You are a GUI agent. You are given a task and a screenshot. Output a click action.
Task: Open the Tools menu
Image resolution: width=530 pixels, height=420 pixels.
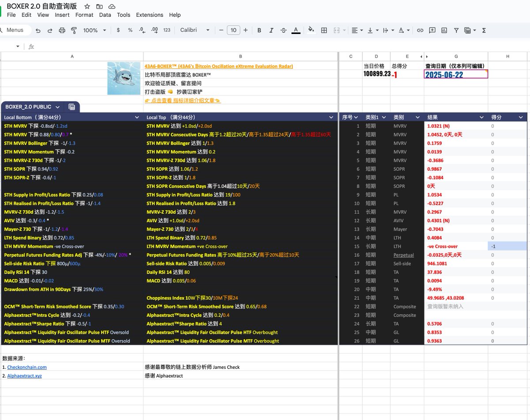click(x=124, y=15)
